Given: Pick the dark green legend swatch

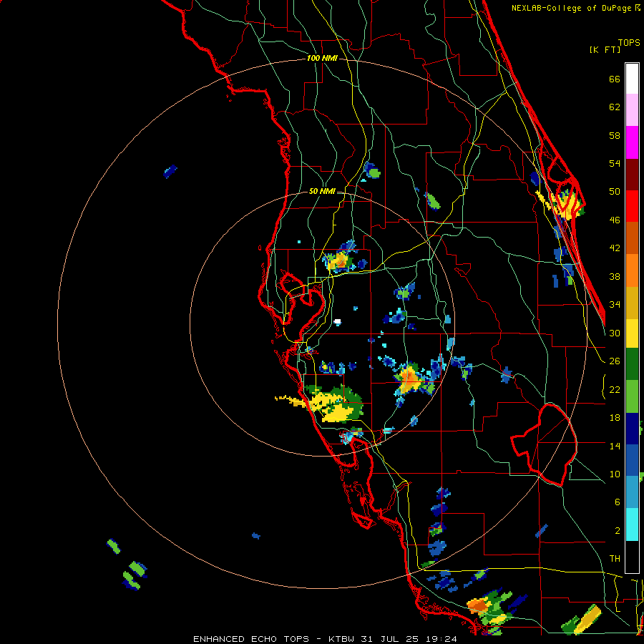Looking at the screenshot, I should [632, 364].
